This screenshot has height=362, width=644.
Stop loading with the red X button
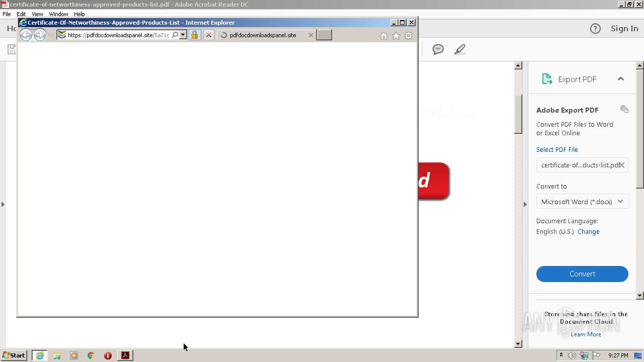coord(209,35)
